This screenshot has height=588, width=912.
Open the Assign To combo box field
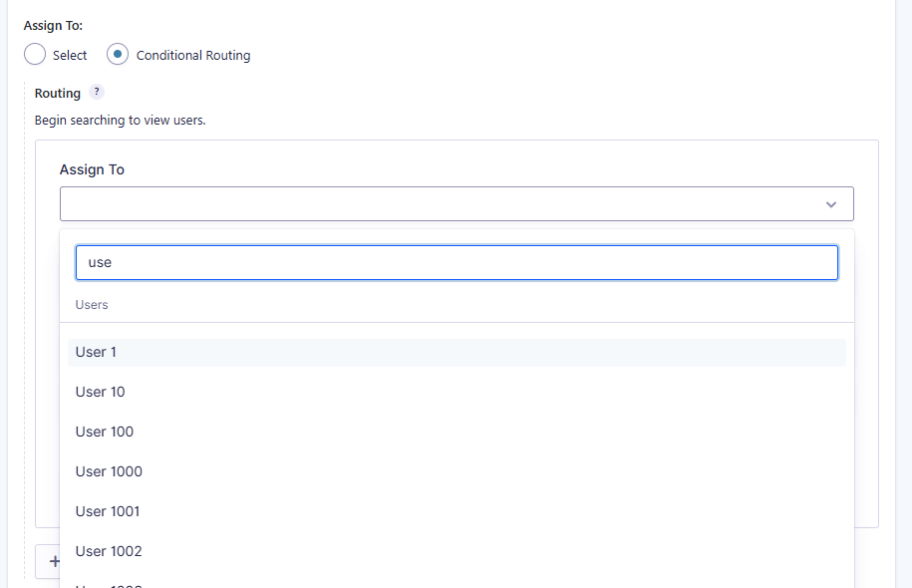pyautogui.click(x=439, y=204)
